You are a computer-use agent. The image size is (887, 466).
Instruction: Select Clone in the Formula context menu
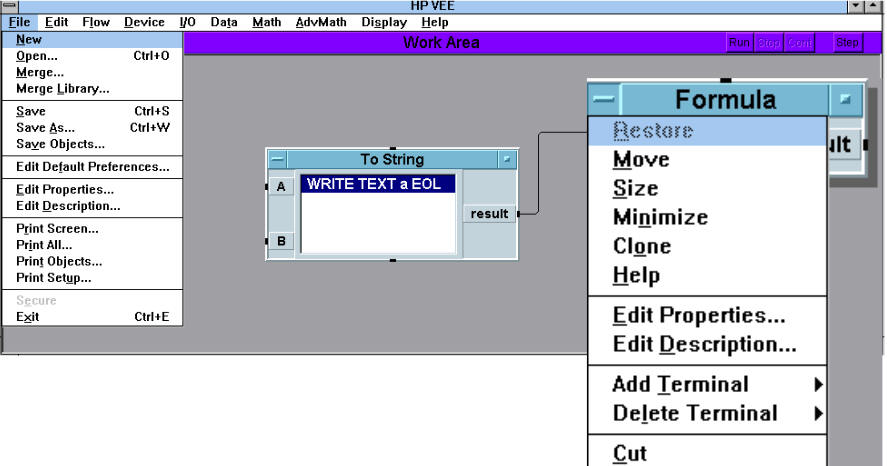[x=642, y=246]
